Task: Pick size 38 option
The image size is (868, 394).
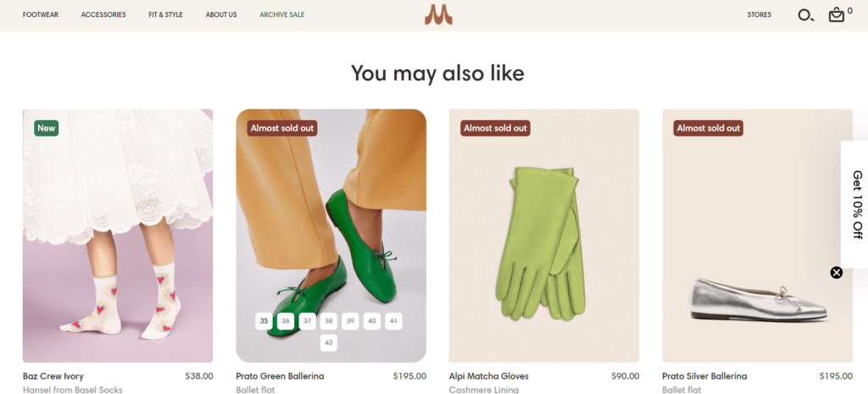Action: coord(329,321)
